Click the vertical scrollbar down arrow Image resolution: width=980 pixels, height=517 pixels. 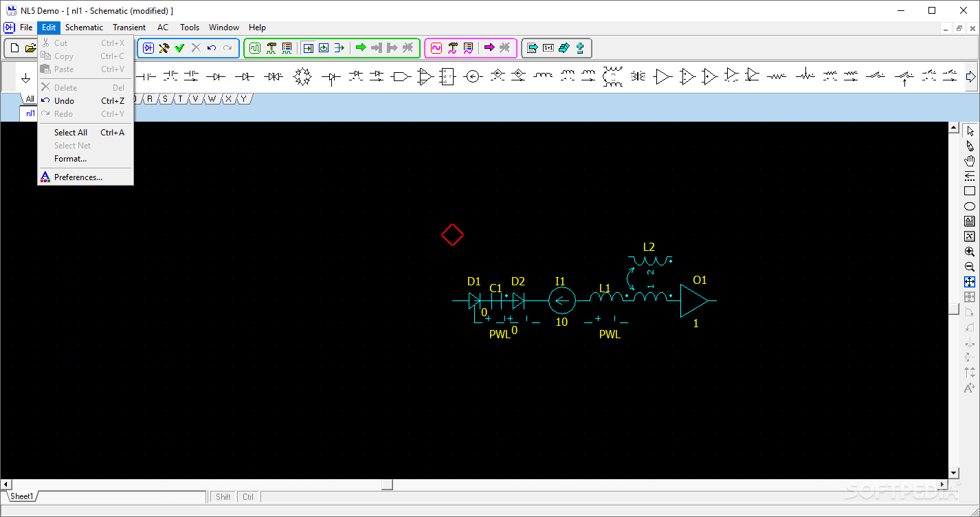click(953, 473)
